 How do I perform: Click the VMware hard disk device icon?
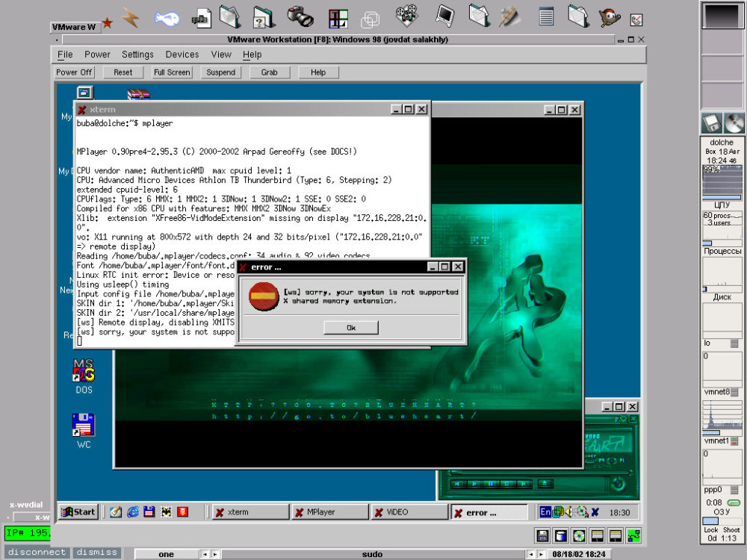pos(561,535)
